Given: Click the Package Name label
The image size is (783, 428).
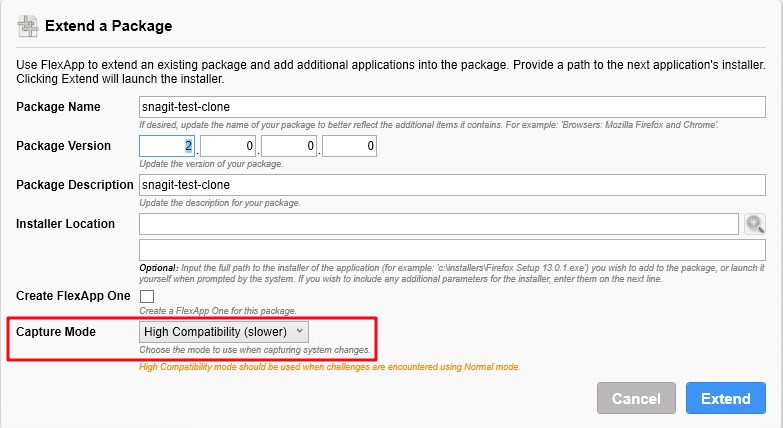Looking at the screenshot, I should click(58, 107).
